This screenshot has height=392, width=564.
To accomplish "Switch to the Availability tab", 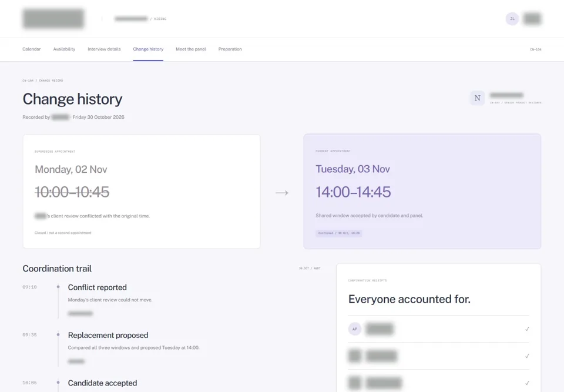I will 64,49.
